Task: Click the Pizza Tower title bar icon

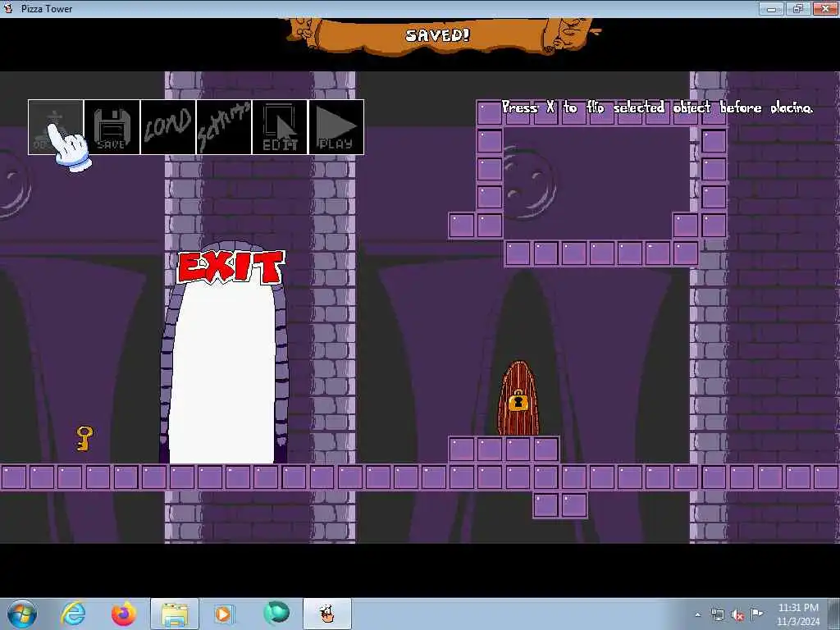Action: [x=8, y=8]
